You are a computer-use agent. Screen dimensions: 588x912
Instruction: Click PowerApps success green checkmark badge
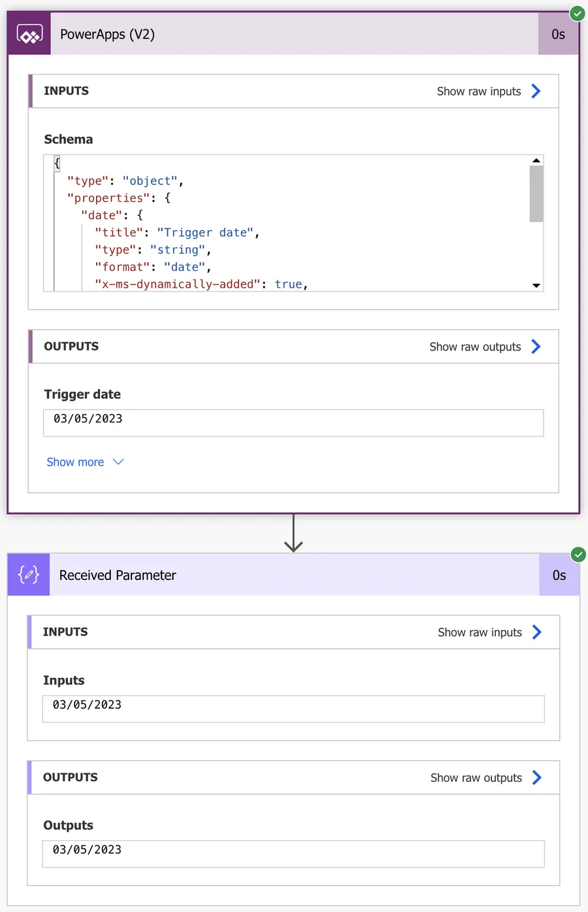[x=578, y=13]
